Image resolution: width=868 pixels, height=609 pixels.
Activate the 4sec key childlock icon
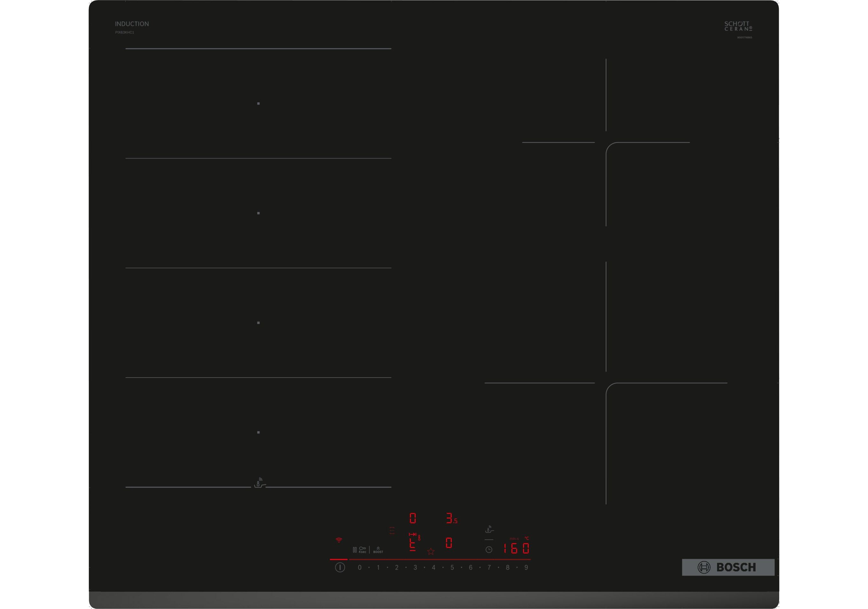(x=362, y=550)
